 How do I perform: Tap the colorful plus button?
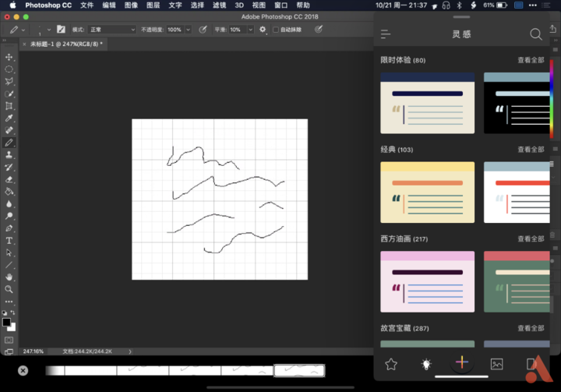pyautogui.click(x=461, y=362)
